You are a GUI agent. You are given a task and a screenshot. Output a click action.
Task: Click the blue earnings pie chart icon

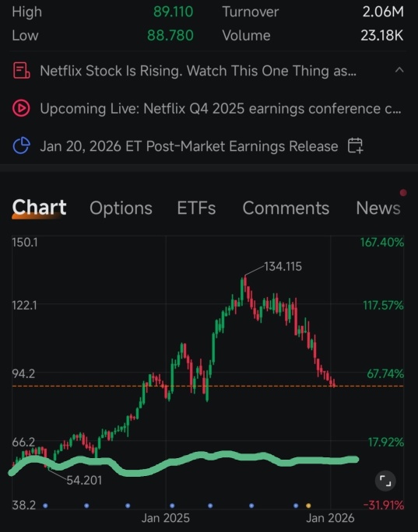point(21,146)
